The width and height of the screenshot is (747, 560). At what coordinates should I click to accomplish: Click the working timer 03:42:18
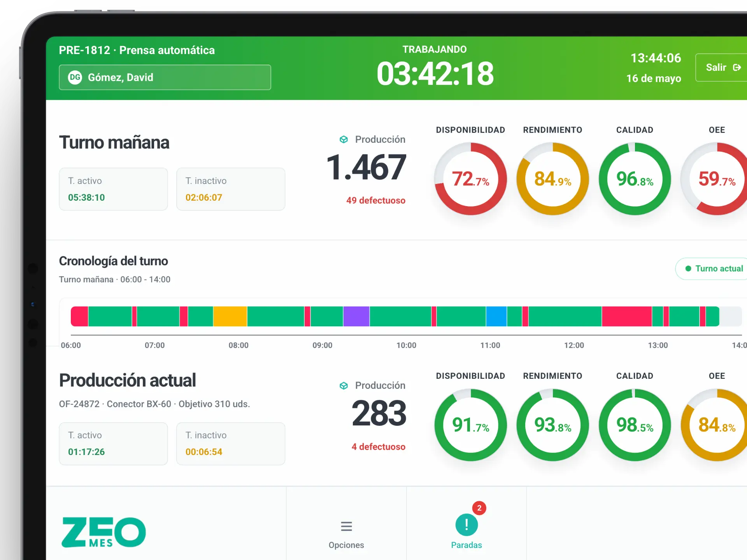(x=435, y=74)
